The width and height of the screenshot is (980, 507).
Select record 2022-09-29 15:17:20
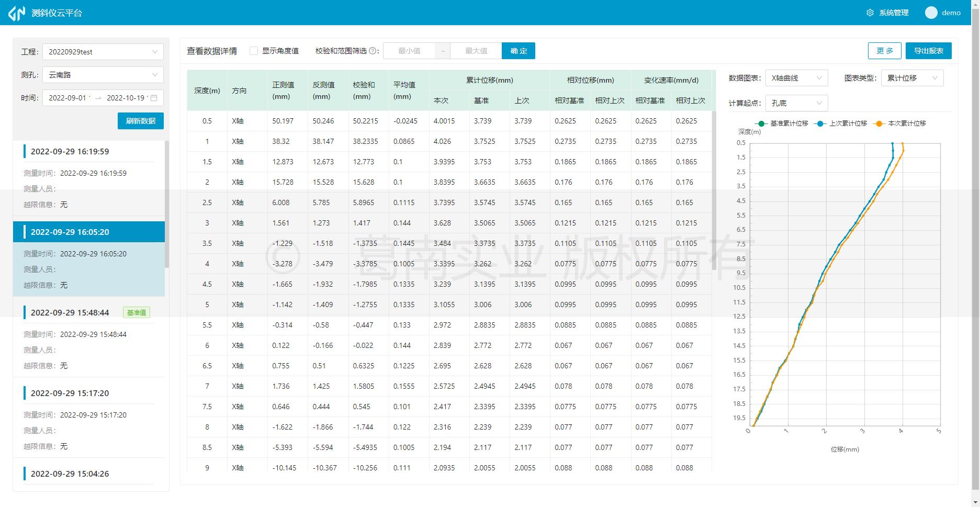coord(70,393)
